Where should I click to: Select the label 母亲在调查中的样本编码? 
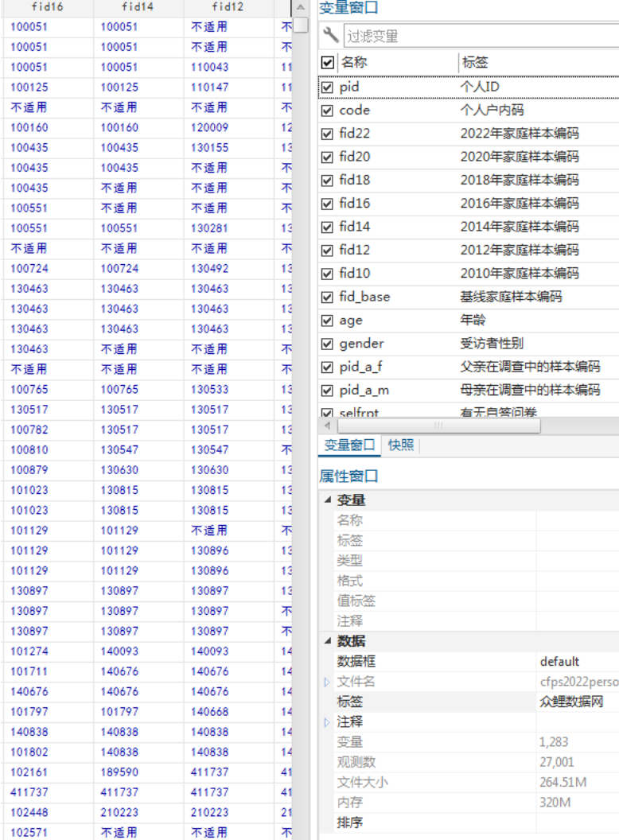tap(530, 390)
